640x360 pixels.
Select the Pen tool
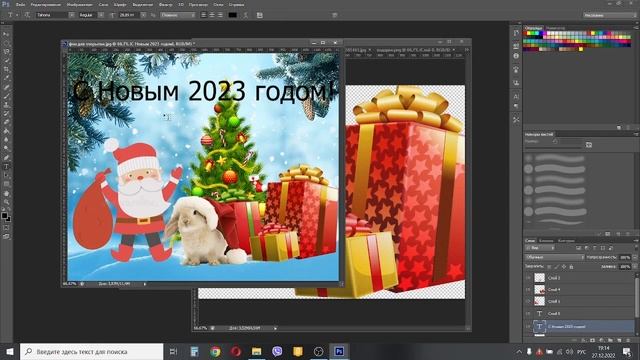click(x=6, y=158)
